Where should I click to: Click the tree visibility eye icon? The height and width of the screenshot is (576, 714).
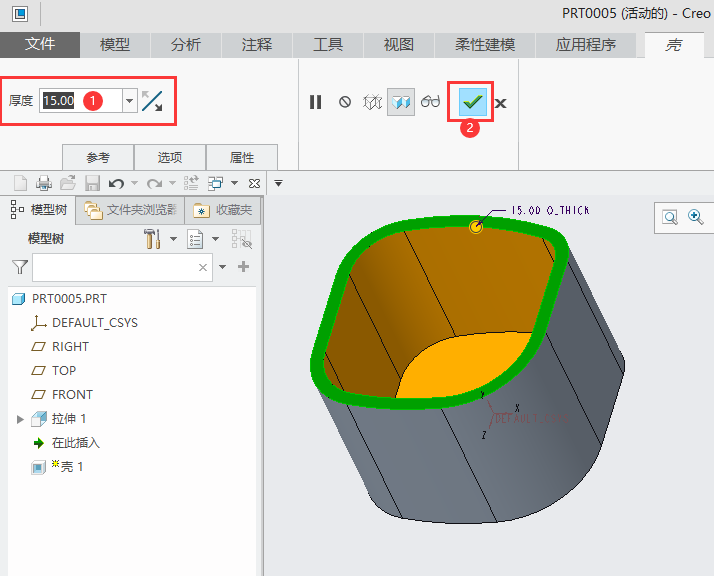(x=242, y=239)
